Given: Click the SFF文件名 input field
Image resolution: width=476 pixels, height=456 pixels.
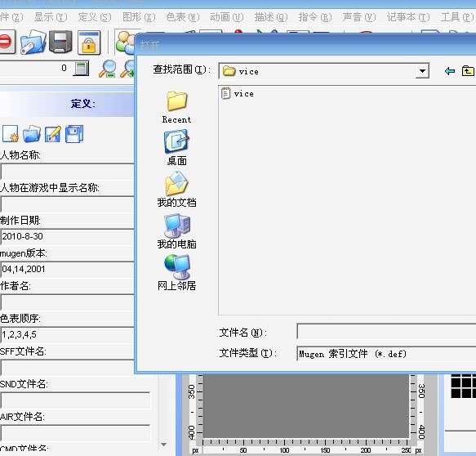Looking at the screenshot, I should (67, 367).
